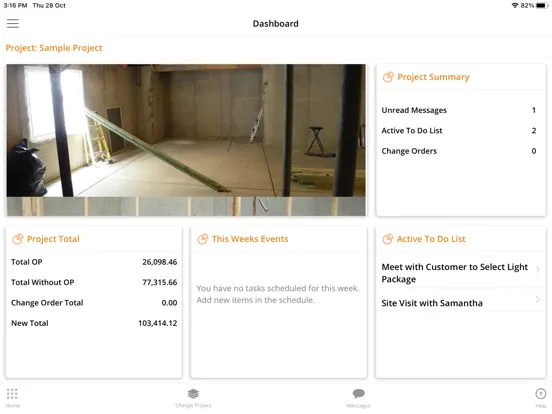Click Project Total chart icon
The image size is (552, 414).
point(18,239)
